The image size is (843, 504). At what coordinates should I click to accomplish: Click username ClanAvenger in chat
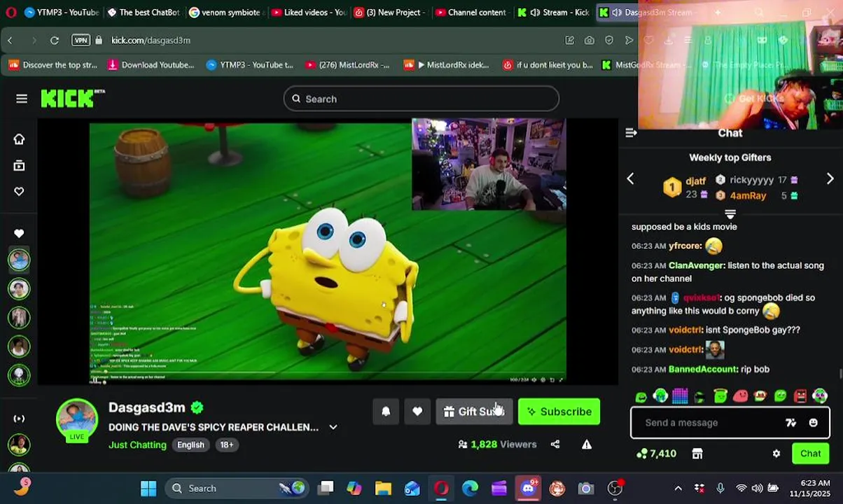pos(696,266)
